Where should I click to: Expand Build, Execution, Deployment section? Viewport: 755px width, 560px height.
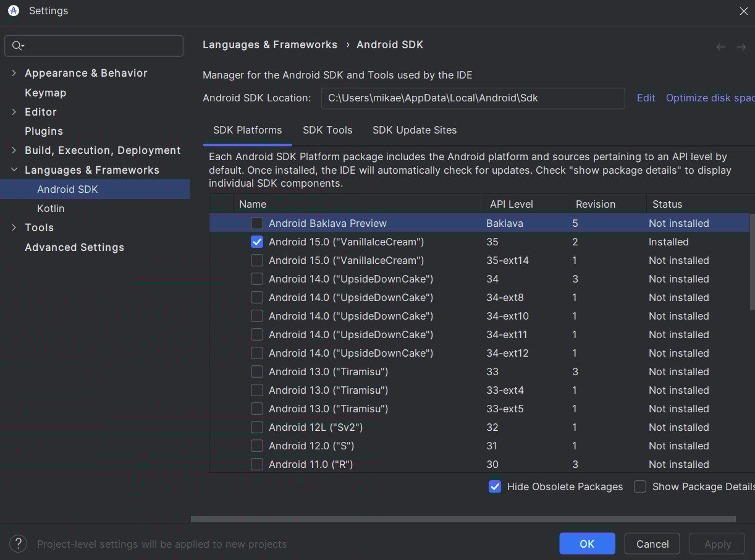click(x=14, y=150)
